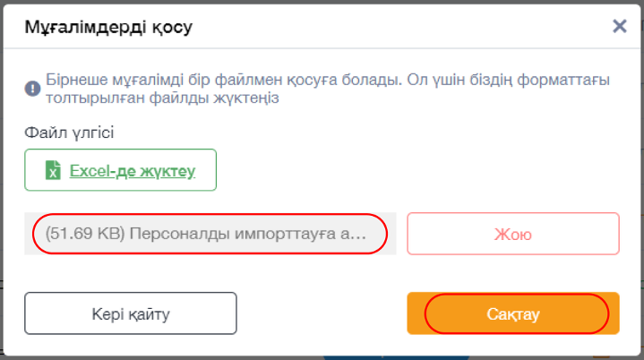The image size is (644, 360).
Task: Click the underlined Excel-де жүктеу text
Action: pos(133,169)
